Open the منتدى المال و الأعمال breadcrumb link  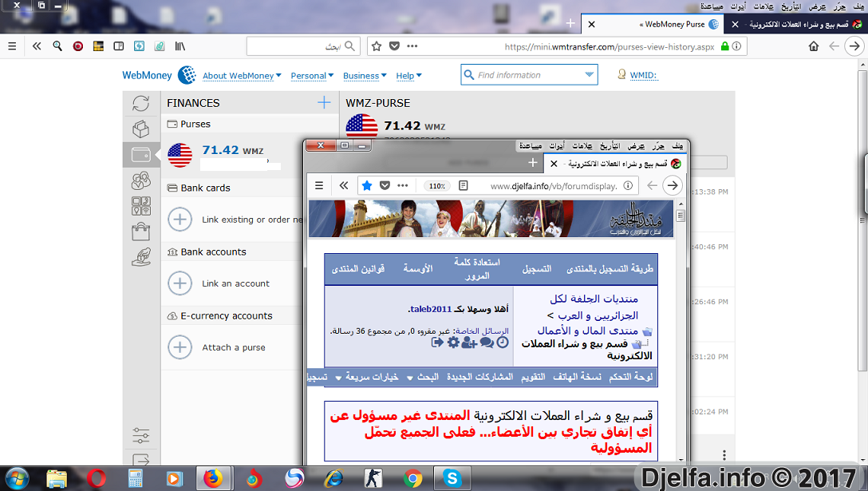pyautogui.click(x=588, y=331)
